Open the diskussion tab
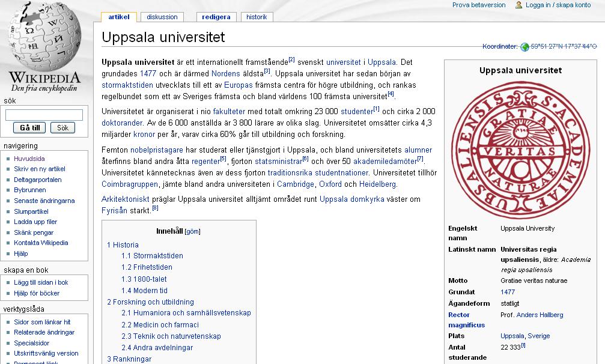605x364 pixels. click(x=162, y=17)
